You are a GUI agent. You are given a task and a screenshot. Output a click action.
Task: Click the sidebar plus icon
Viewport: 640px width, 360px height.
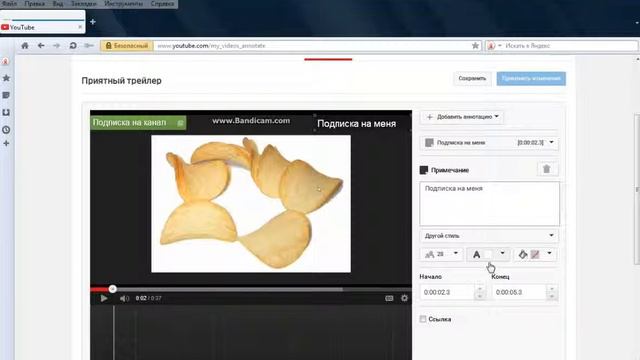[6, 144]
